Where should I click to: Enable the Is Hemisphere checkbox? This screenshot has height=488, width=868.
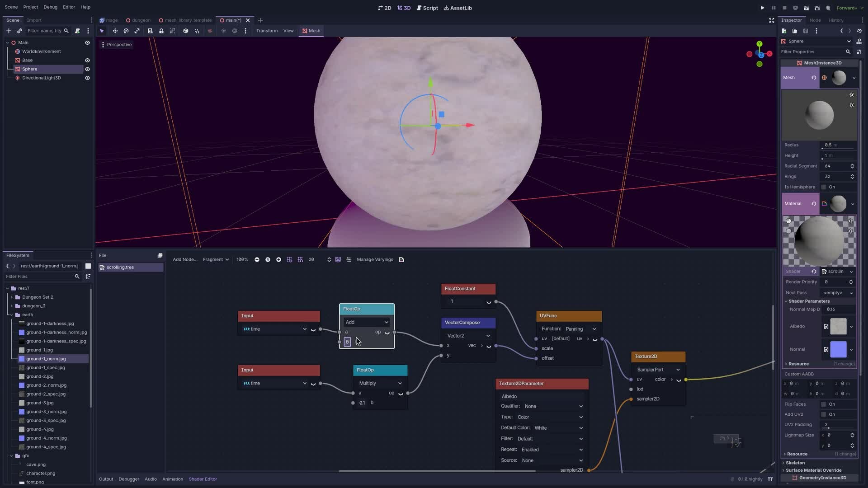pos(824,187)
